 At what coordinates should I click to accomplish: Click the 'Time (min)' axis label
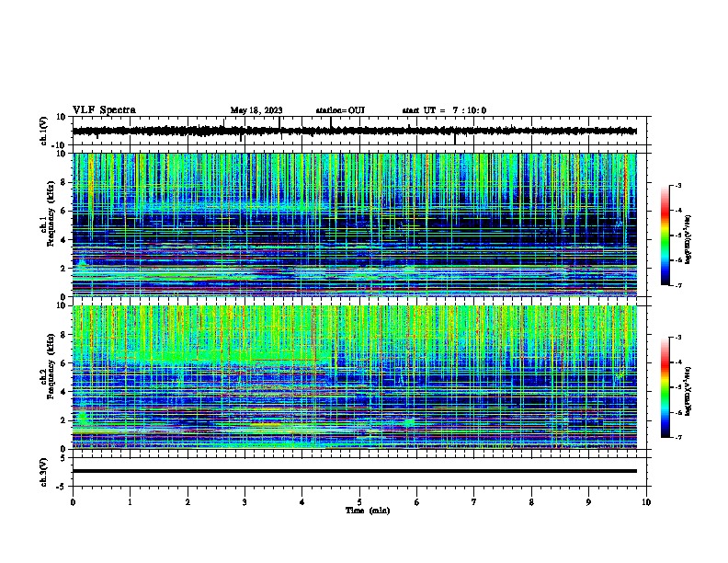tap(368, 511)
